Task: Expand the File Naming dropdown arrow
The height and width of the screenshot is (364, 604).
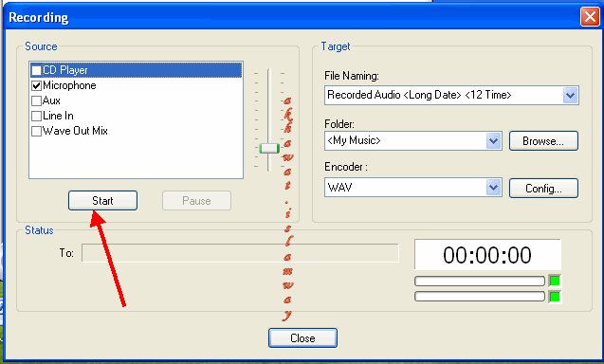Action: [x=570, y=95]
